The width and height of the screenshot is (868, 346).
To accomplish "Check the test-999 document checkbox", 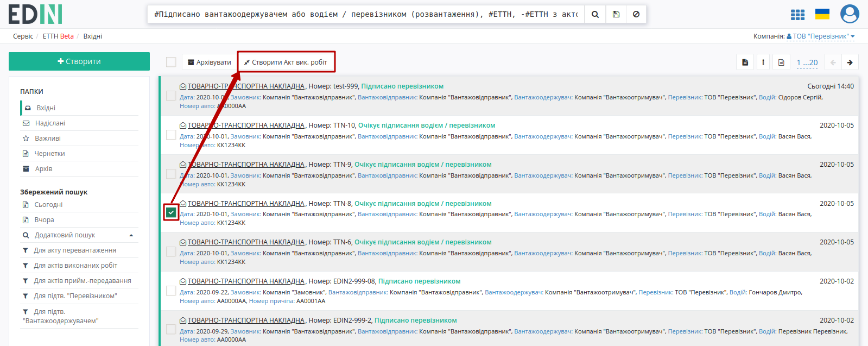I will 171,96.
